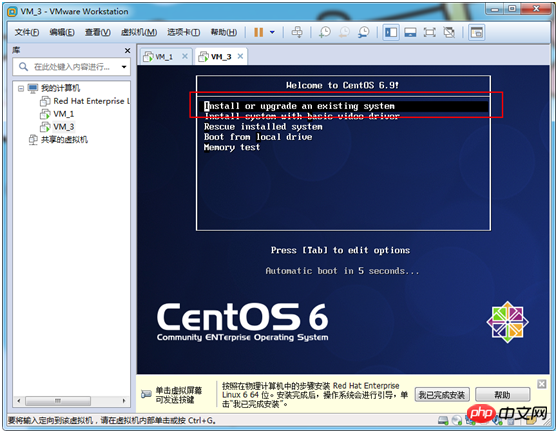Open the 选项卡(T) menu
Viewport: 558px width, 433px height.
184,32
